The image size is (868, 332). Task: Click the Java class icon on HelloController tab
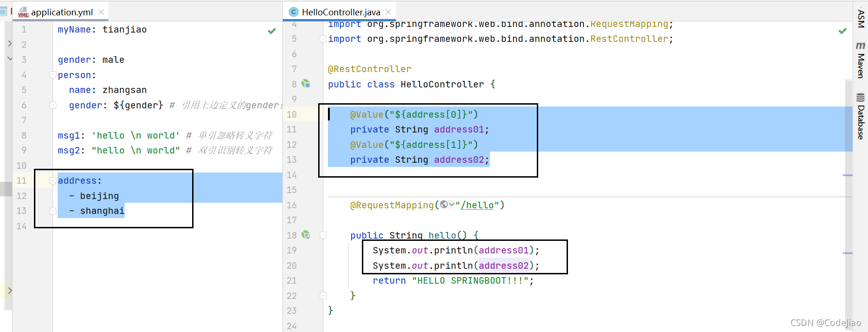(x=294, y=12)
